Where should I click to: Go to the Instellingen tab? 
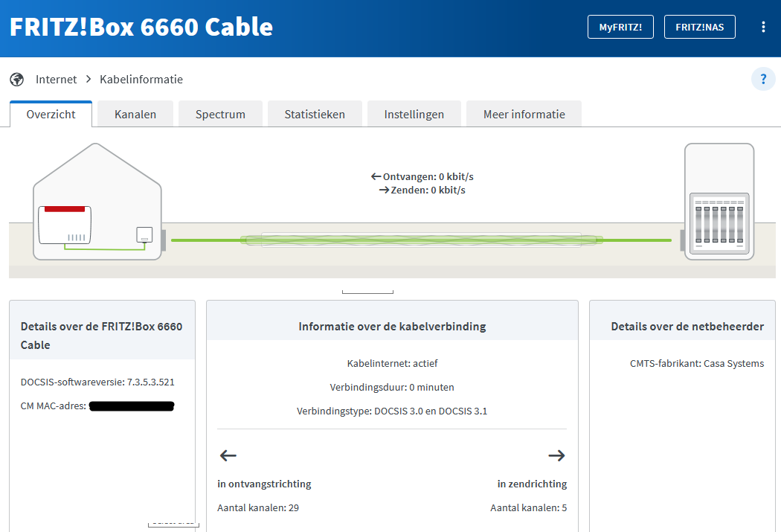[414, 115]
